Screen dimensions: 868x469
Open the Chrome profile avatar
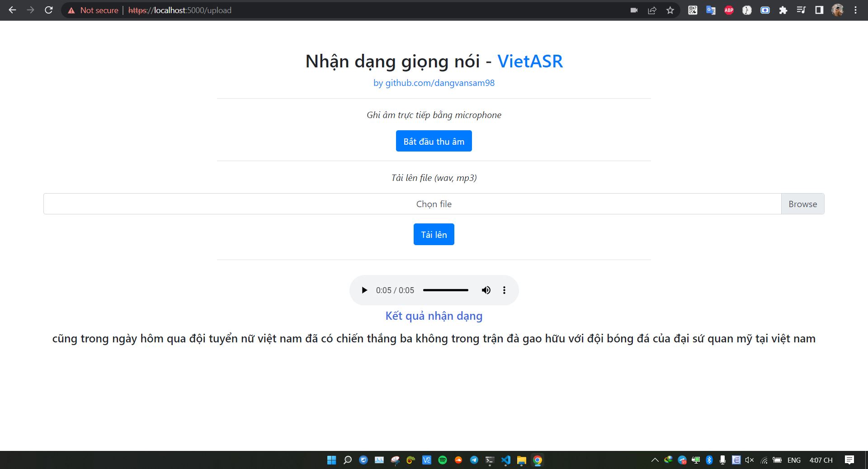[x=837, y=10]
